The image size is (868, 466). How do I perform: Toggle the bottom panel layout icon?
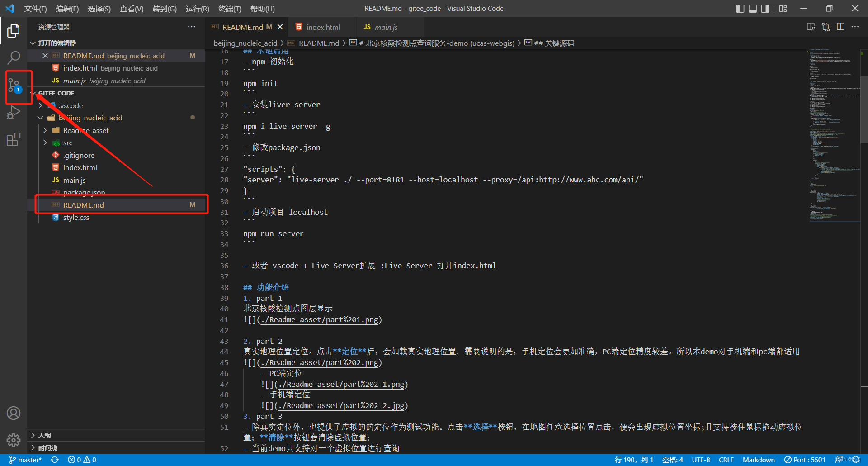point(753,9)
